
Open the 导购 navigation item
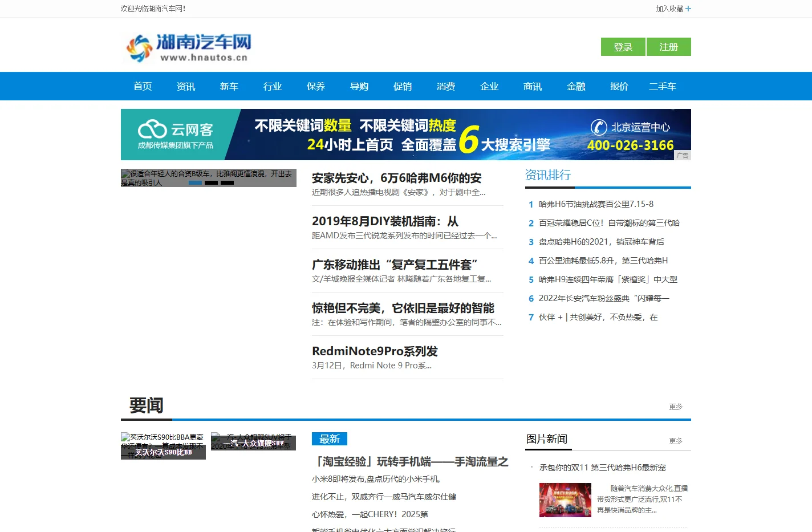coord(359,86)
